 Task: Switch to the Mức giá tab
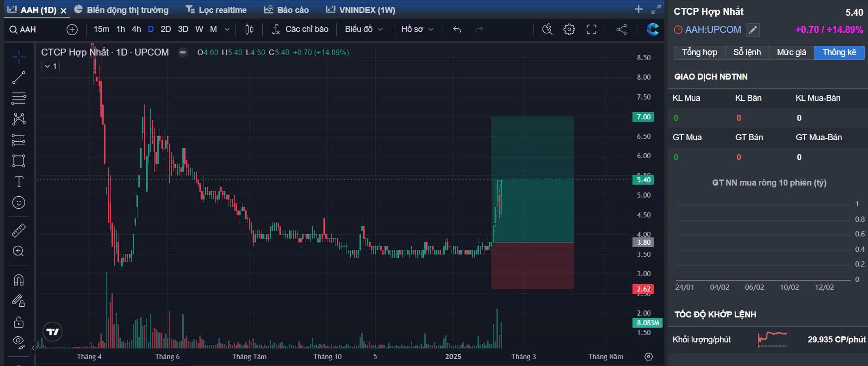792,52
